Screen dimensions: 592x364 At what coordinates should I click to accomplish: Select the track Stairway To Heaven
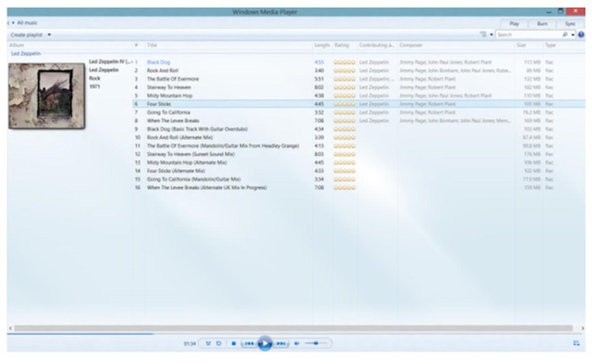pos(169,87)
